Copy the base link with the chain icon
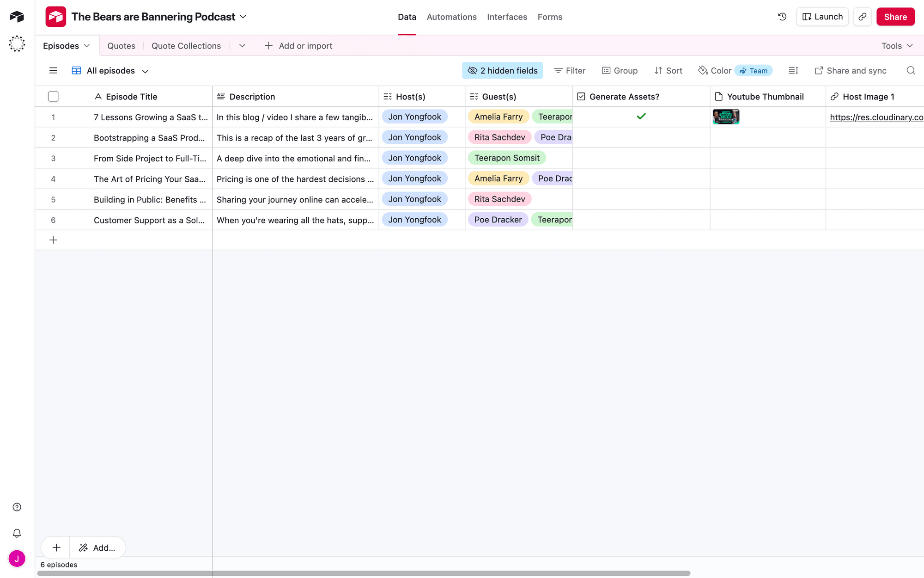The width and height of the screenshot is (924, 578). point(862,17)
